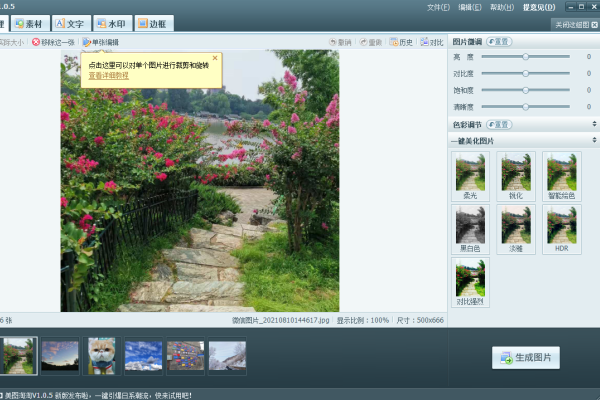Apply the 对比强烈 strong contrast effect
Viewport: 600px width, 400px height.
point(470,282)
